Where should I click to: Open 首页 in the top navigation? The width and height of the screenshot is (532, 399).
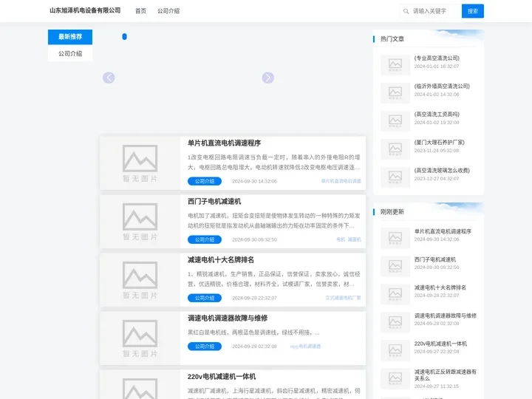(x=140, y=11)
